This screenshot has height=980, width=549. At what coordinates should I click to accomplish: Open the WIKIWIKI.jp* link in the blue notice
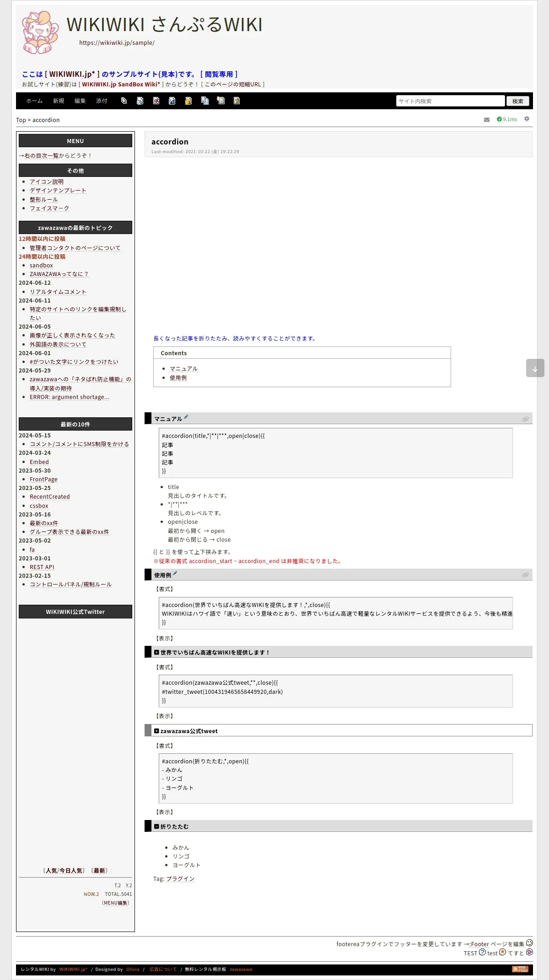tap(72, 74)
